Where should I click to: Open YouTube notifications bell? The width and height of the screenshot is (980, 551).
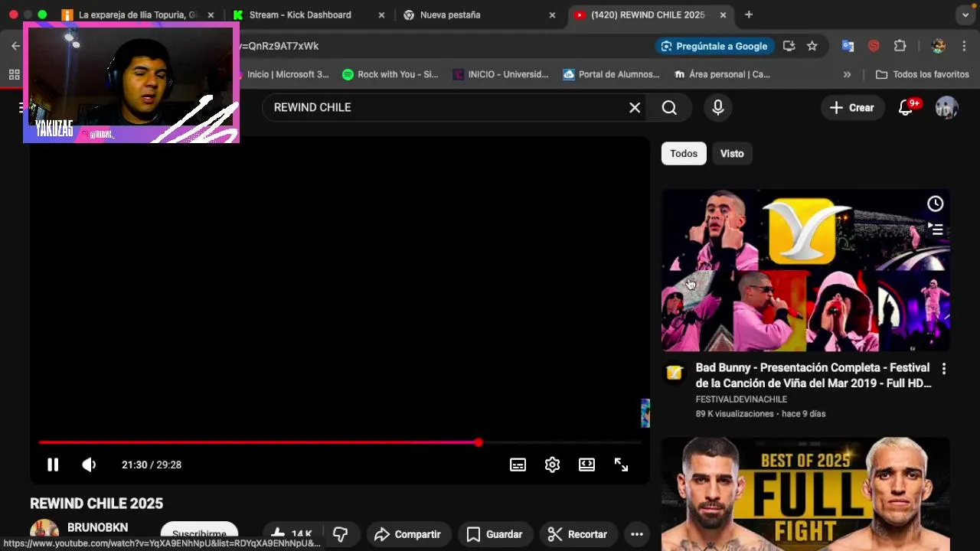click(x=906, y=108)
